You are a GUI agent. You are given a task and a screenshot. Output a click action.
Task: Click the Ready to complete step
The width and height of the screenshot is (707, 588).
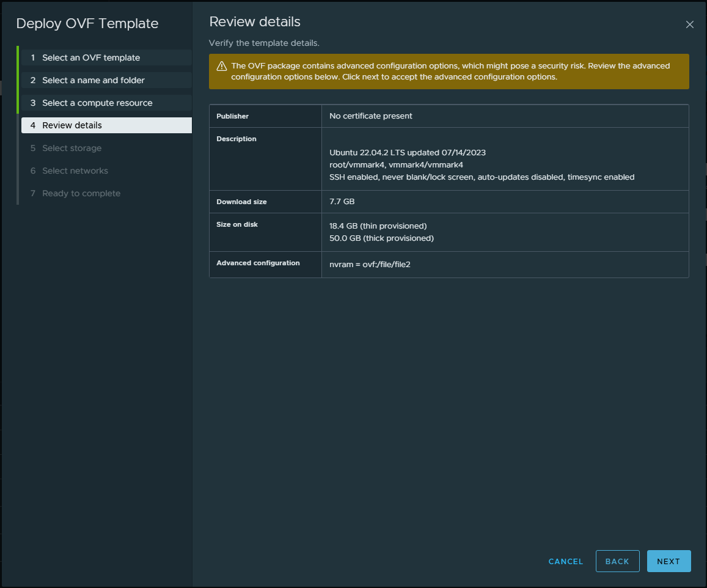click(81, 193)
